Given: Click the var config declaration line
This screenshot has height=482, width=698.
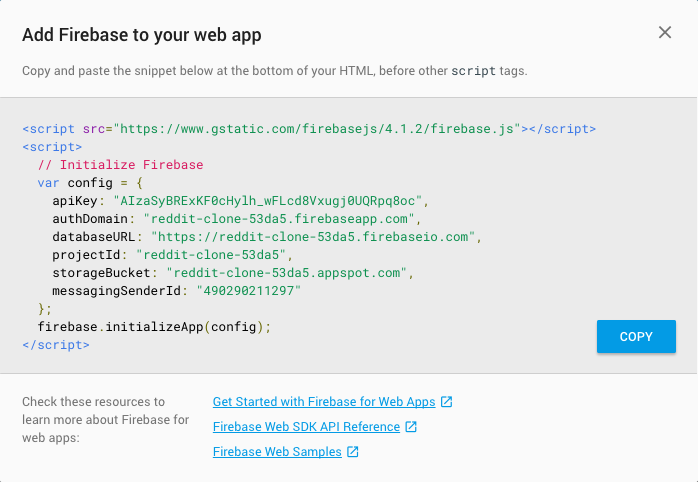Looking at the screenshot, I should point(90,182).
